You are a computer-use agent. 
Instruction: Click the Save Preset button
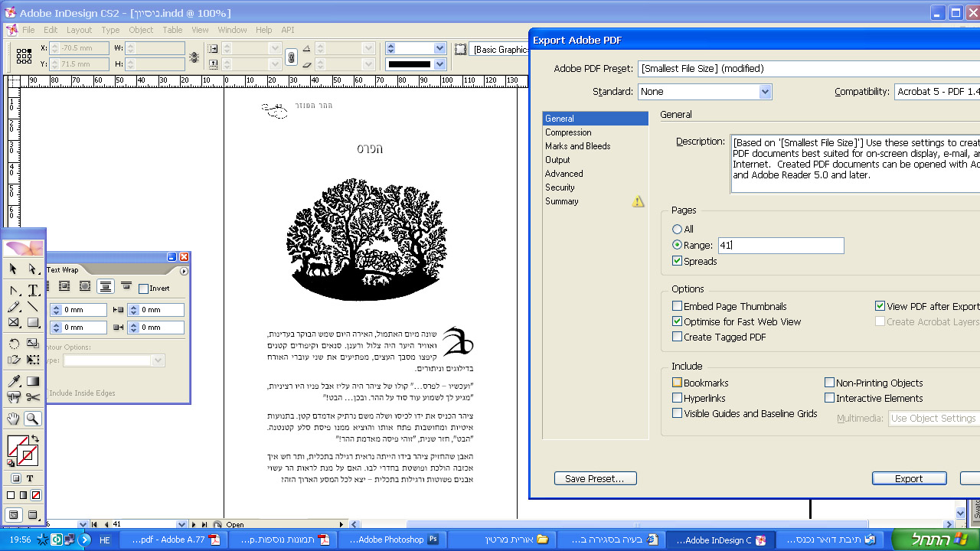(x=595, y=478)
